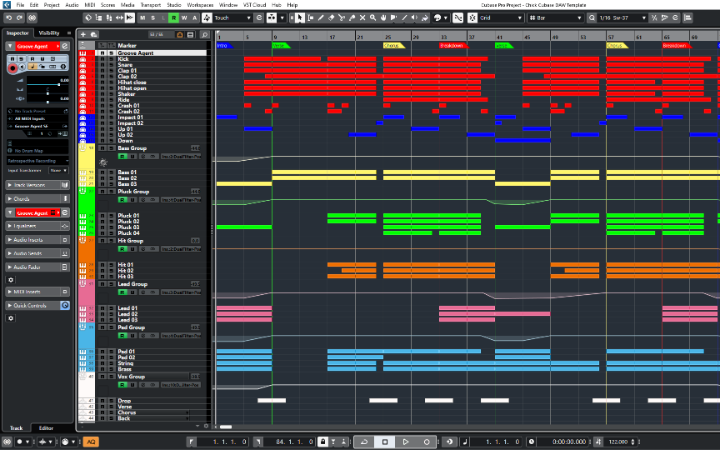Open the Transport menu
This screenshot has width=720, height=450.
151,5
